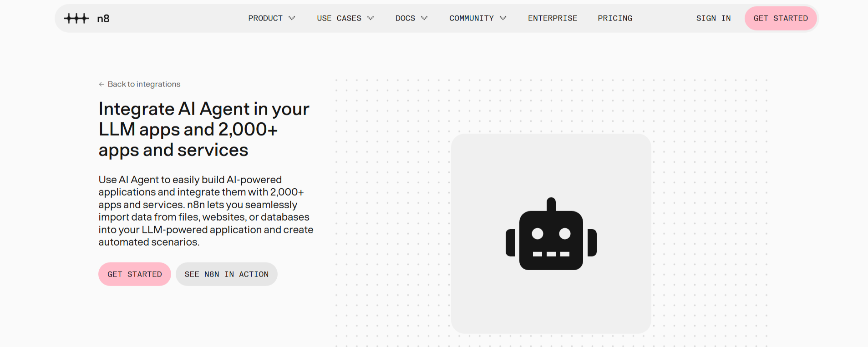868x347 pixels.
Task: Open the Product menu item
Action: point(265,18)
